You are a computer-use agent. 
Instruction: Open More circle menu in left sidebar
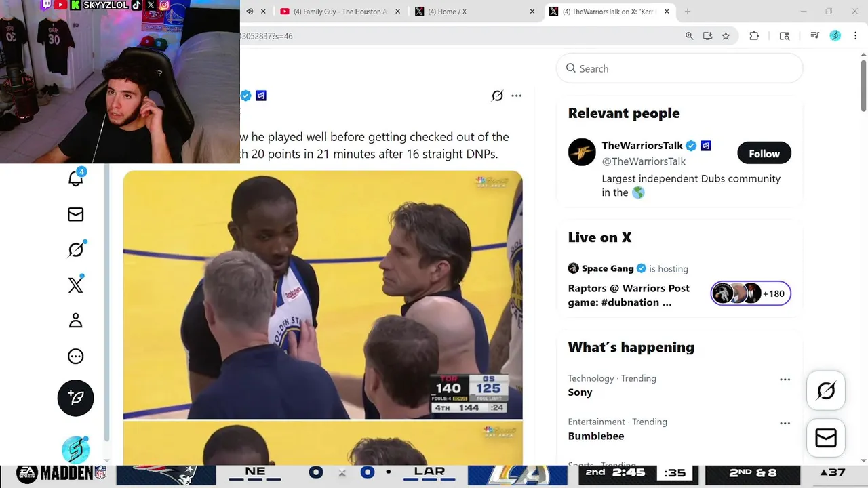click(x=76, y=357)
